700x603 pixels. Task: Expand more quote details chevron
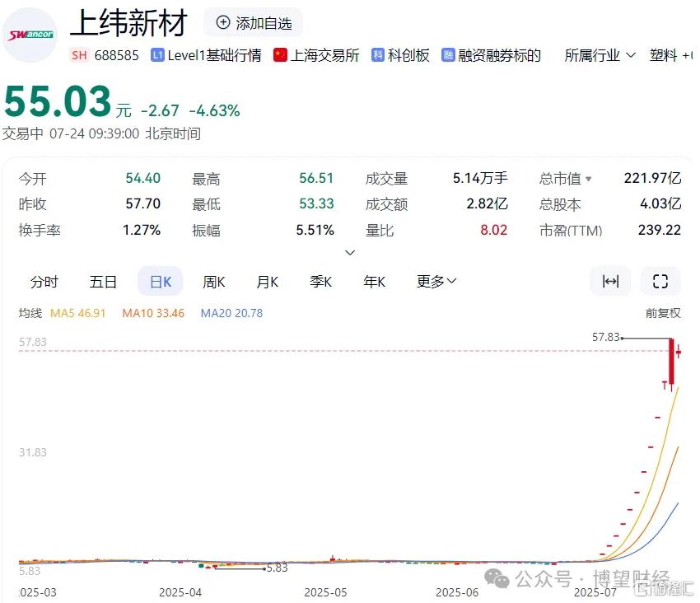click(351, 252)
